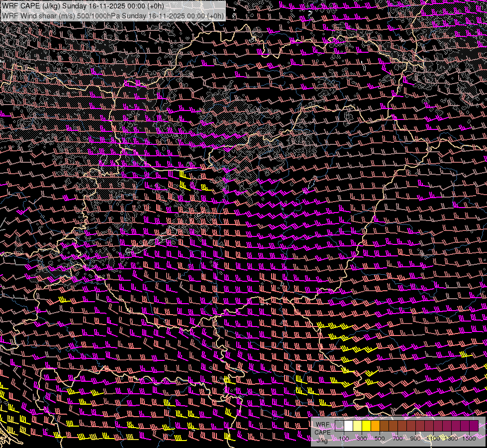Select the pale yellow legend swatch

[357, 426]
